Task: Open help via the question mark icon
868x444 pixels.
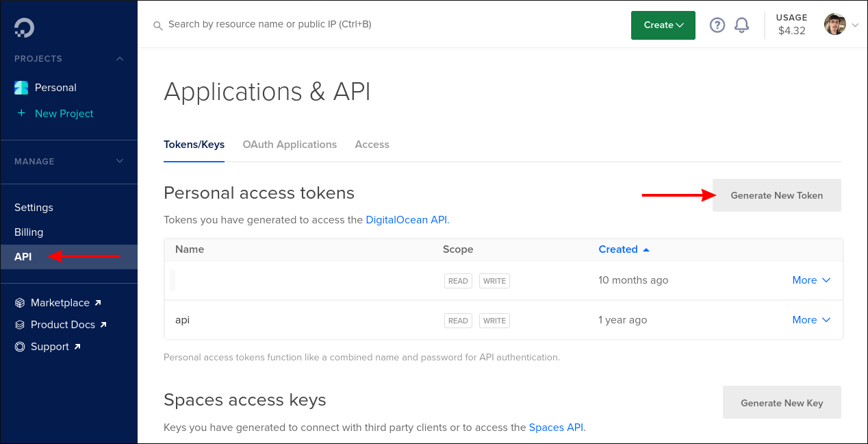Action: coord(717,25)
